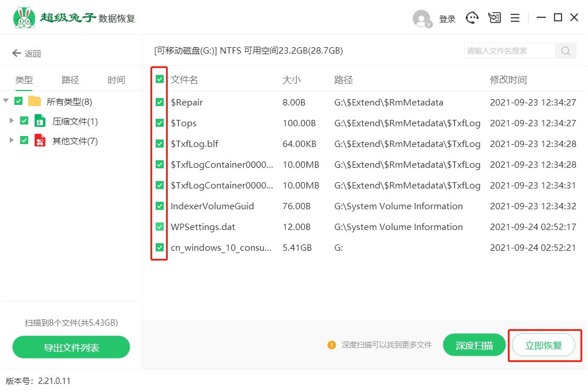Click the Super Rabbit logo icon

click(23, 16)
